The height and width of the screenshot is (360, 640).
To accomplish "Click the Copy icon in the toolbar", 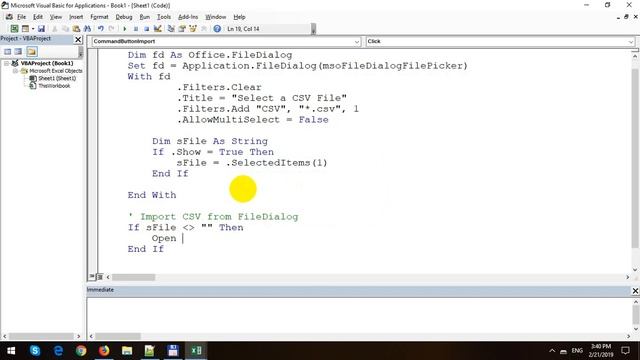I will [x=65, y=29].
